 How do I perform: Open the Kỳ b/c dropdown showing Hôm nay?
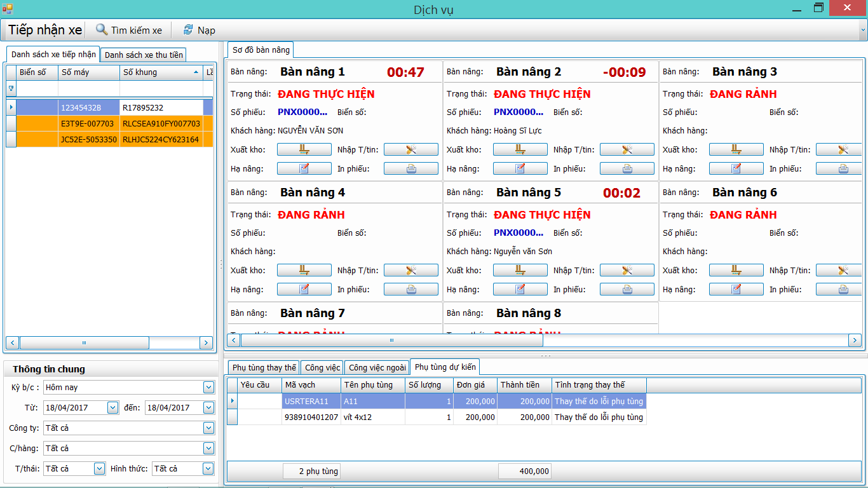[x=208, y=388]
